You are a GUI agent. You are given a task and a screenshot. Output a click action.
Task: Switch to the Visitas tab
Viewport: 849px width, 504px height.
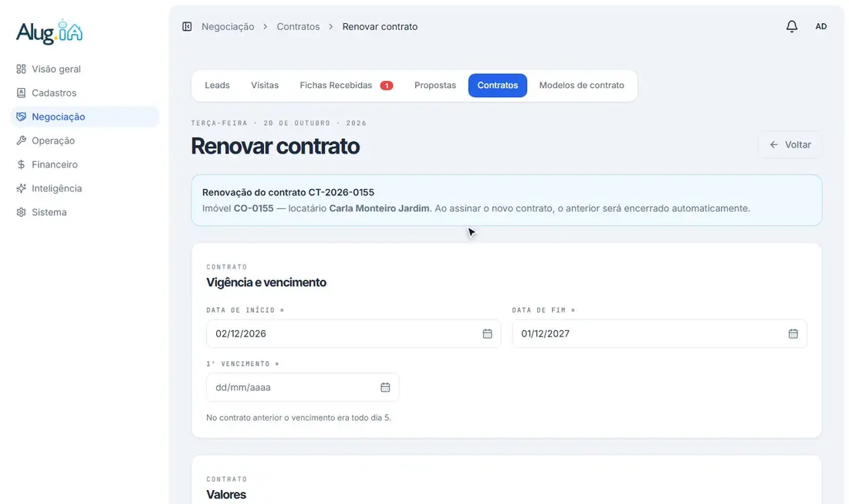265,85
